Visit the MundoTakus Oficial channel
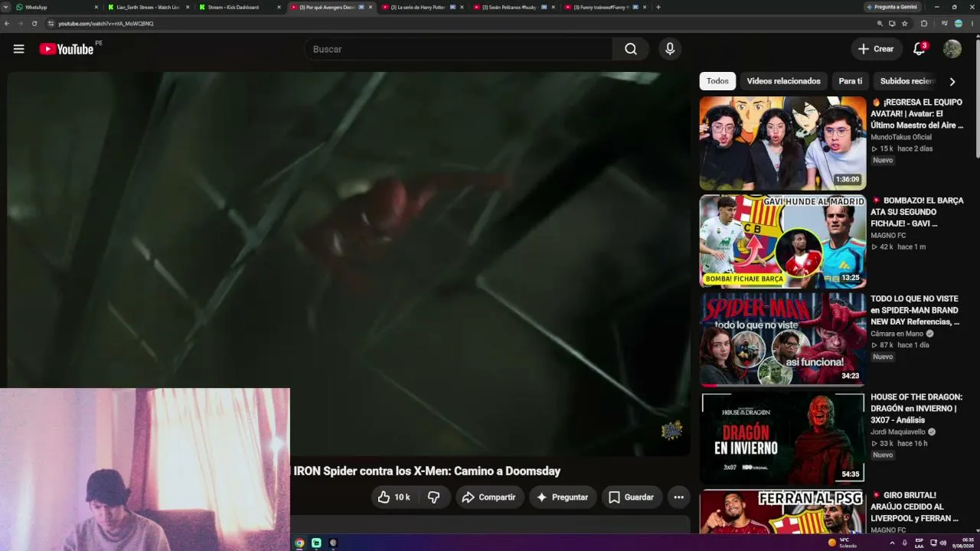The height and width of the screenshot is (551, 980). tap(901, 137)
